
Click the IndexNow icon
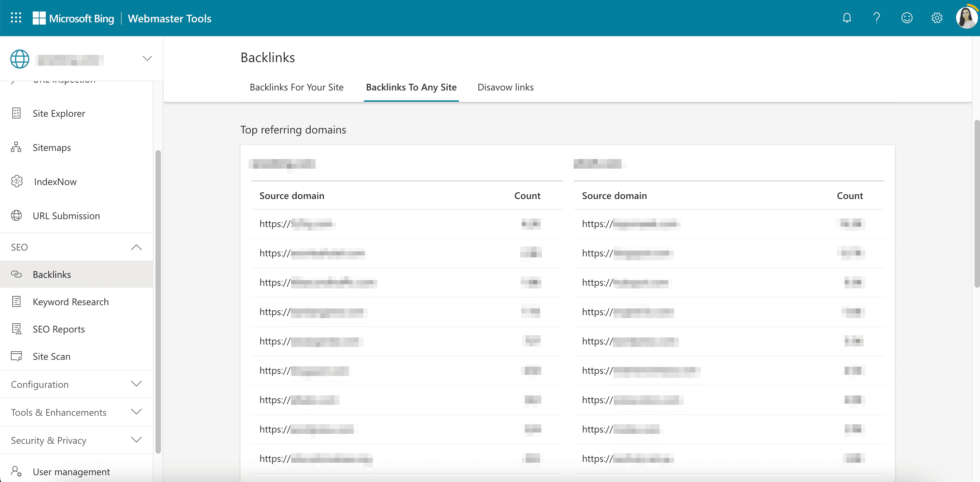(17, 181)
